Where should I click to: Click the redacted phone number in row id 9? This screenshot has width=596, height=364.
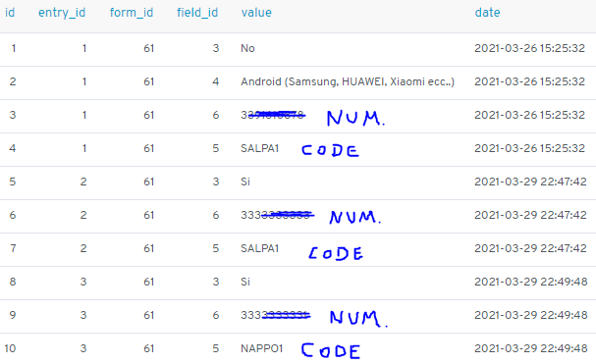point(276,315)
